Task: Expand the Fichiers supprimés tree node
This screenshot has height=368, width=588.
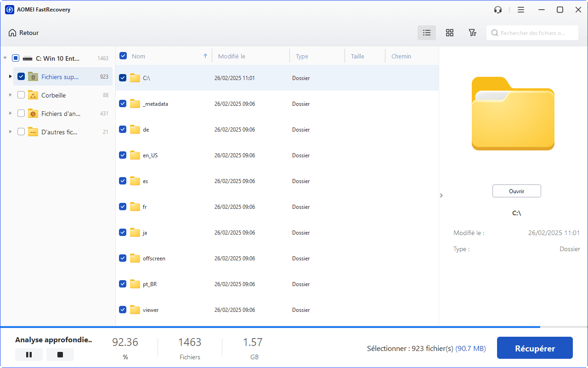Action: (10, 76)
